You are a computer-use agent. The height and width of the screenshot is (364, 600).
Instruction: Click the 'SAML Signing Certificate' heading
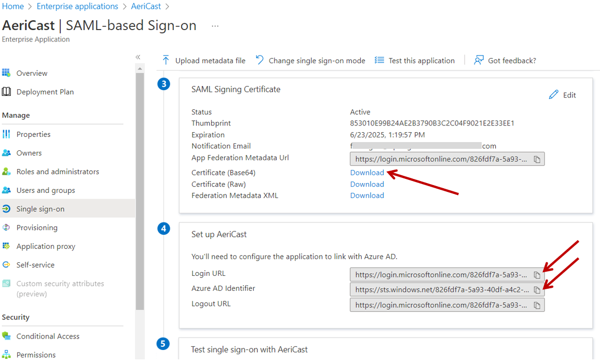[236, 89]
